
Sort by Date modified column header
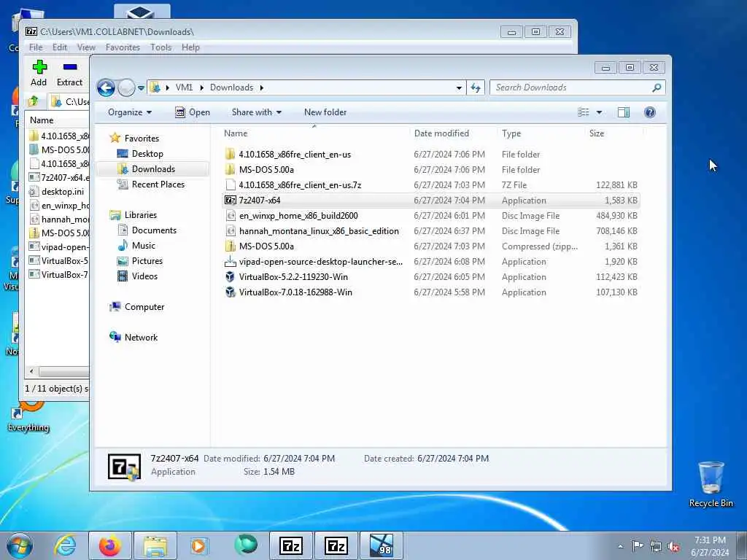click(452, 133)
